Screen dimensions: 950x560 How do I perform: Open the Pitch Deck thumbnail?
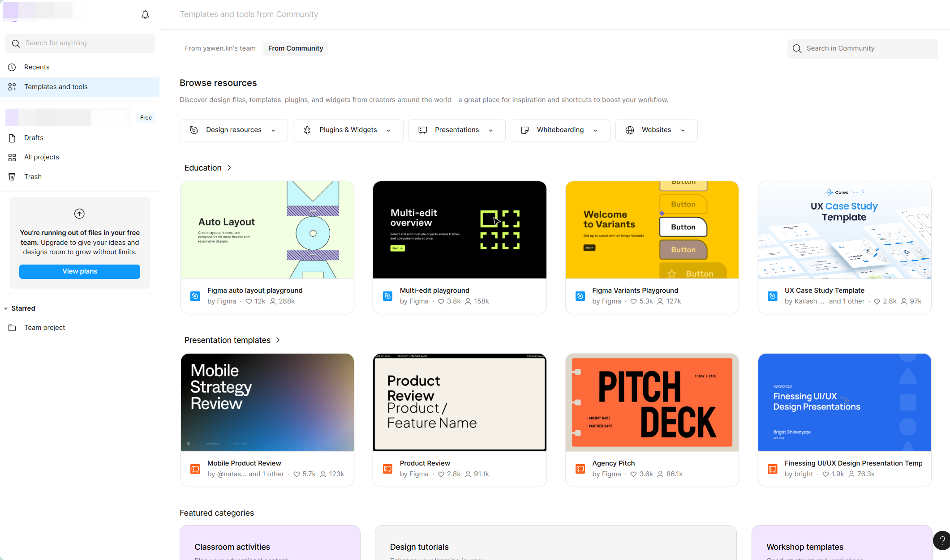[x=652, y=402]
